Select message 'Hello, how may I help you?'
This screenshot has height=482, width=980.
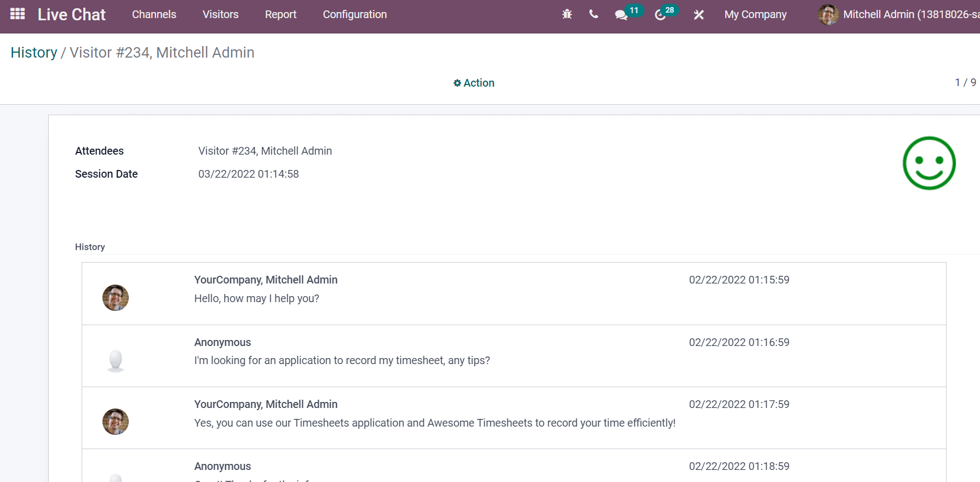tap(256, 298)
